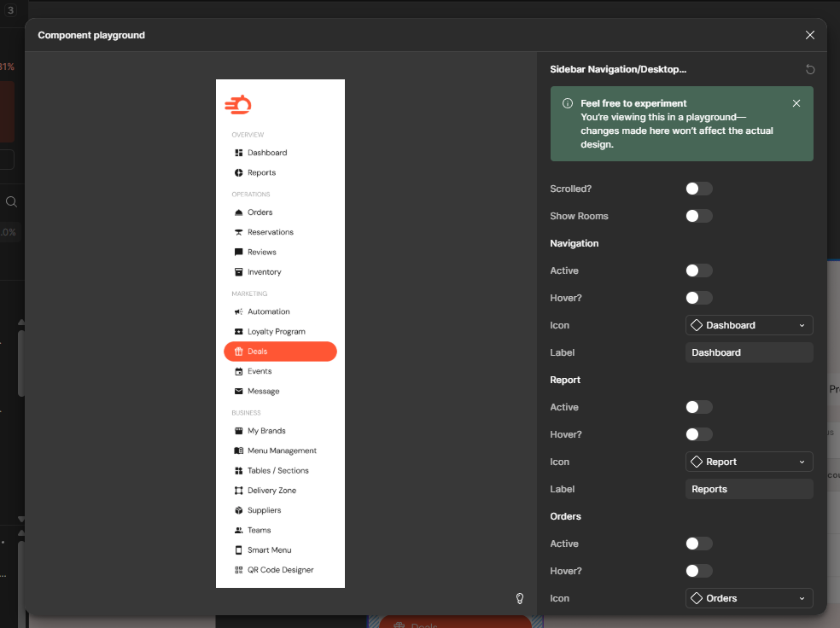Click Loyalty Program nav link
Image resolution: width=840 pixels, height=628 pixels.
click(x=280, y=331)
